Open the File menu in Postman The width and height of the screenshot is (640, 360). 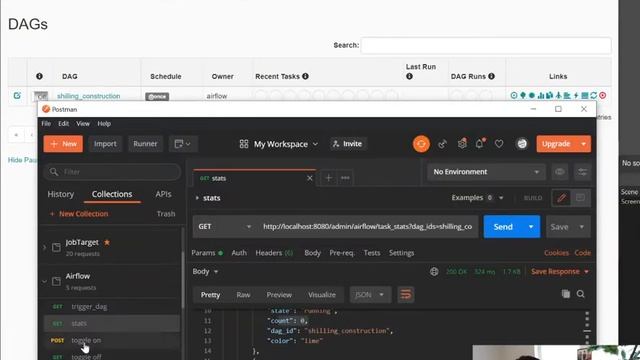click(46, 124)
